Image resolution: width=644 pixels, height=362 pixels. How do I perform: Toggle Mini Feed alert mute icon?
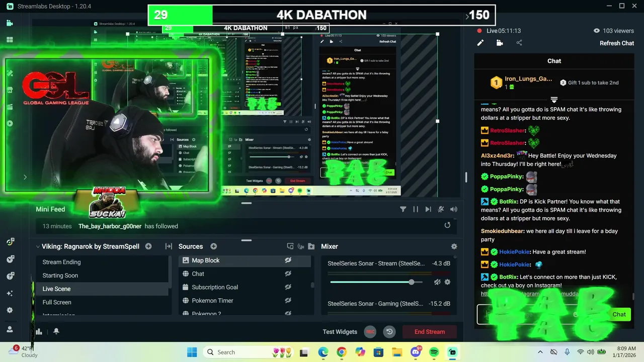441,209
